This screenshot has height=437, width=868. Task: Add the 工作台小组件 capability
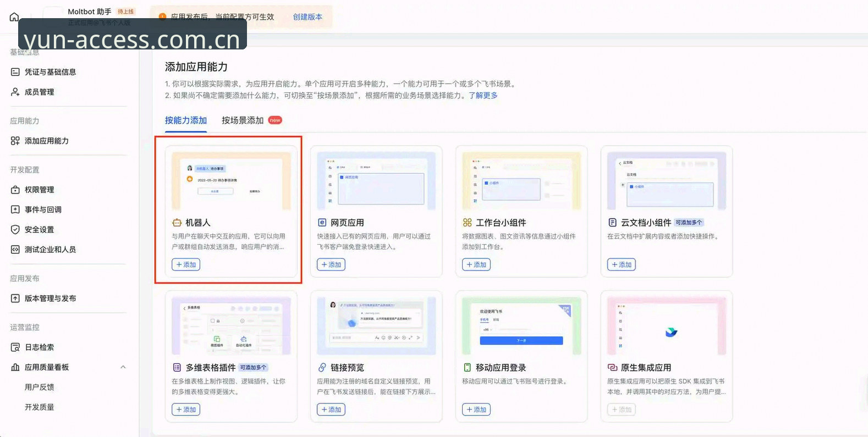[476, 264]
